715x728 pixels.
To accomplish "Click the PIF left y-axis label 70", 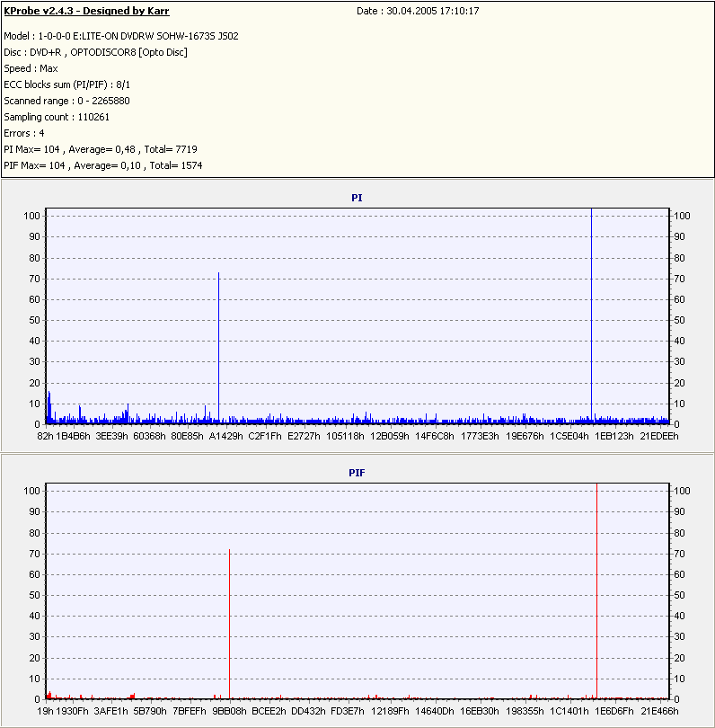I will point(34,554).
